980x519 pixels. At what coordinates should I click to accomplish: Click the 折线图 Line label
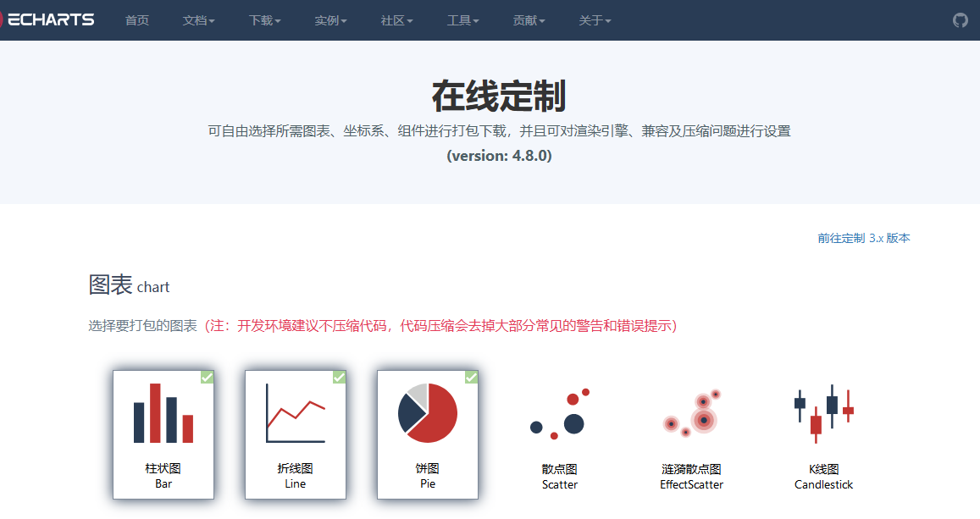pyautogui.click(x=295, y=475)
